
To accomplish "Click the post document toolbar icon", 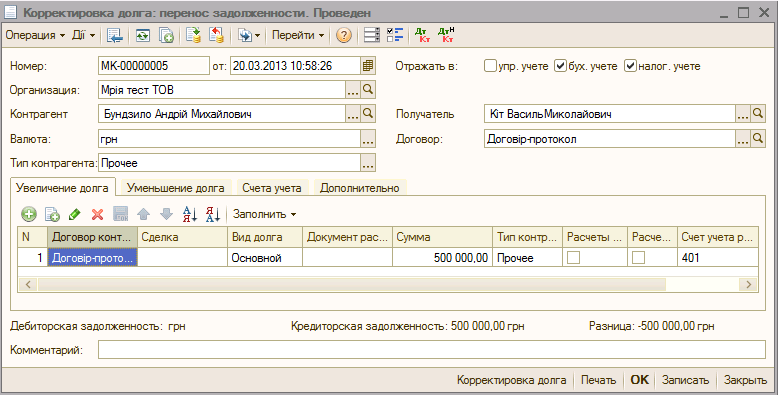I will 193,35.
